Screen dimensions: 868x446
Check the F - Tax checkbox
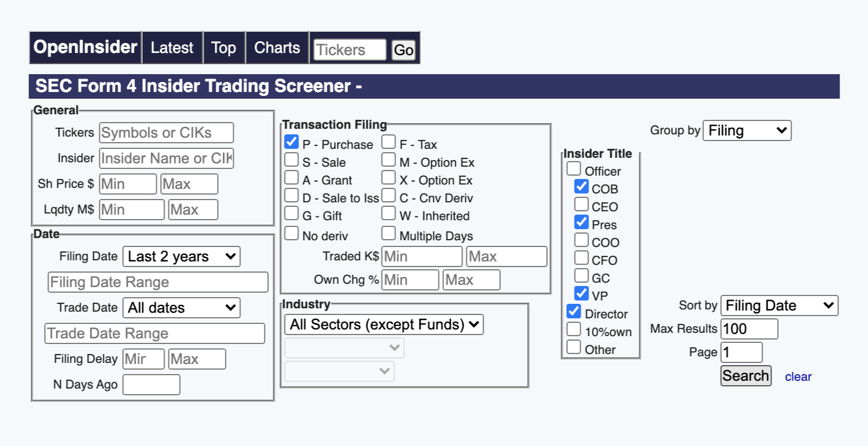click(x=389, y=142)
